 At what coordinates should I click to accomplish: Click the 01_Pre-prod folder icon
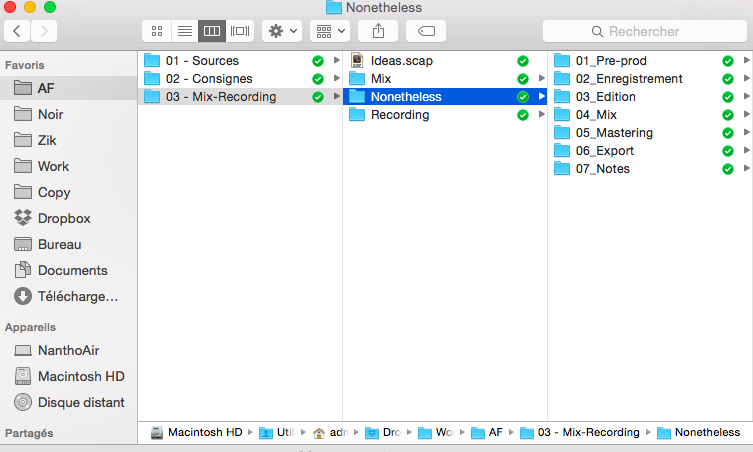pyautogui.click(x=562, y=61)
